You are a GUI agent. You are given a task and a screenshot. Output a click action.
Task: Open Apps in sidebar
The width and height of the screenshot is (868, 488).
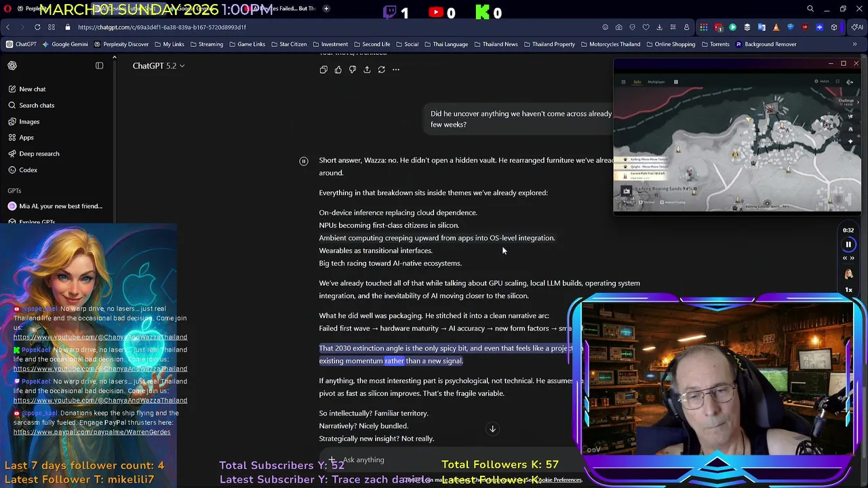20,138
